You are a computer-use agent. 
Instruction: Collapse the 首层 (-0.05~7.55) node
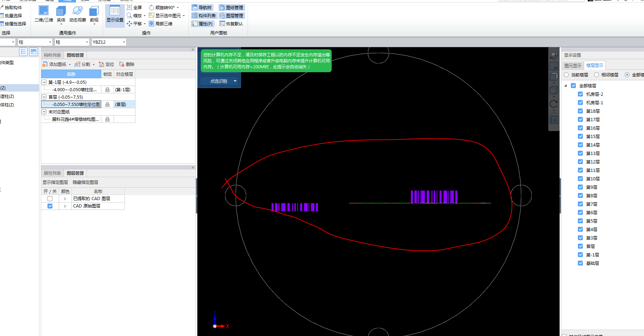(44, 97)
